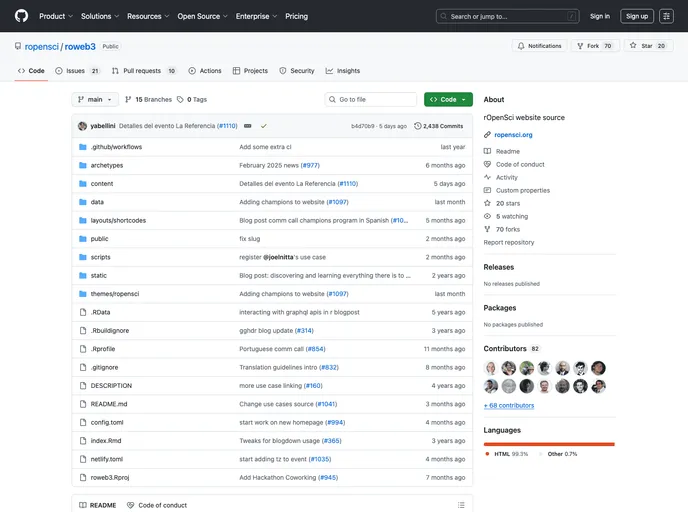
Task: Click the first contributor avatar
Action: click(x=491, y=368)
